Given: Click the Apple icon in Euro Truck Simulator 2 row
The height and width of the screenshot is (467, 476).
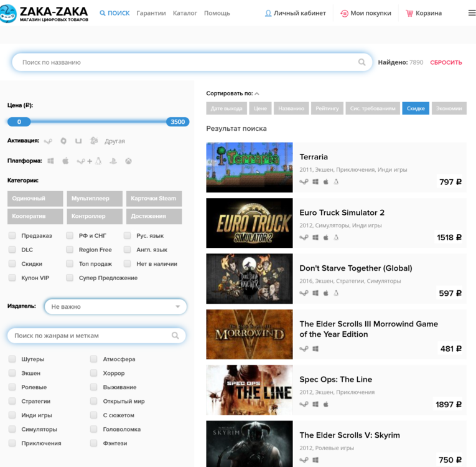Looking at the screenshot, I should (x=325, y=237).
